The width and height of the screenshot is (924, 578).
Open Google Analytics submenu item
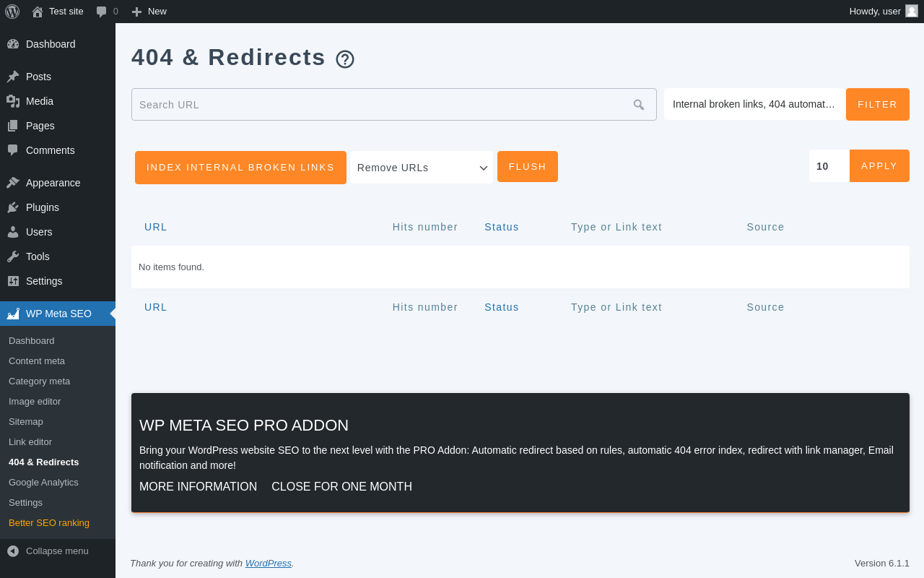point(43,482)
